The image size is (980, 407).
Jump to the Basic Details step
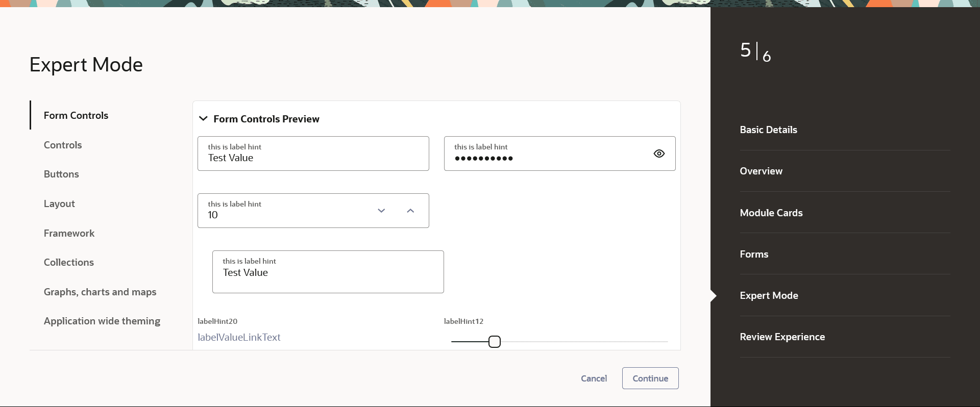[768, 130]
